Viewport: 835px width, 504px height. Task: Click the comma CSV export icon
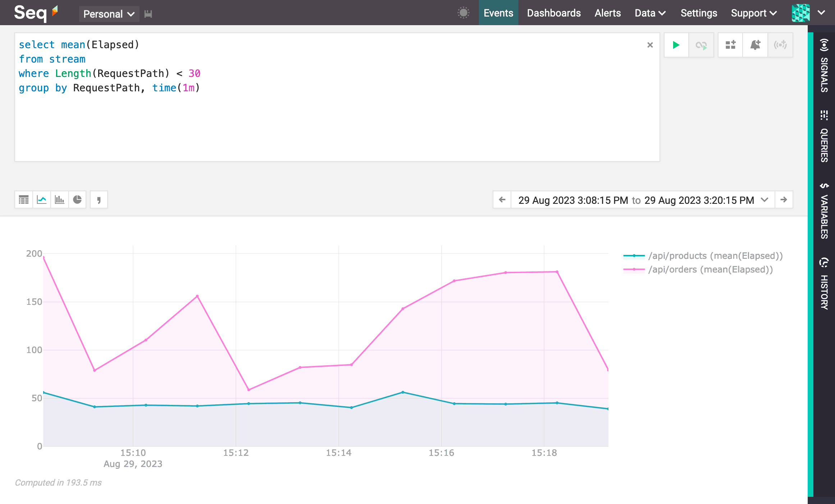click(99, 200)
